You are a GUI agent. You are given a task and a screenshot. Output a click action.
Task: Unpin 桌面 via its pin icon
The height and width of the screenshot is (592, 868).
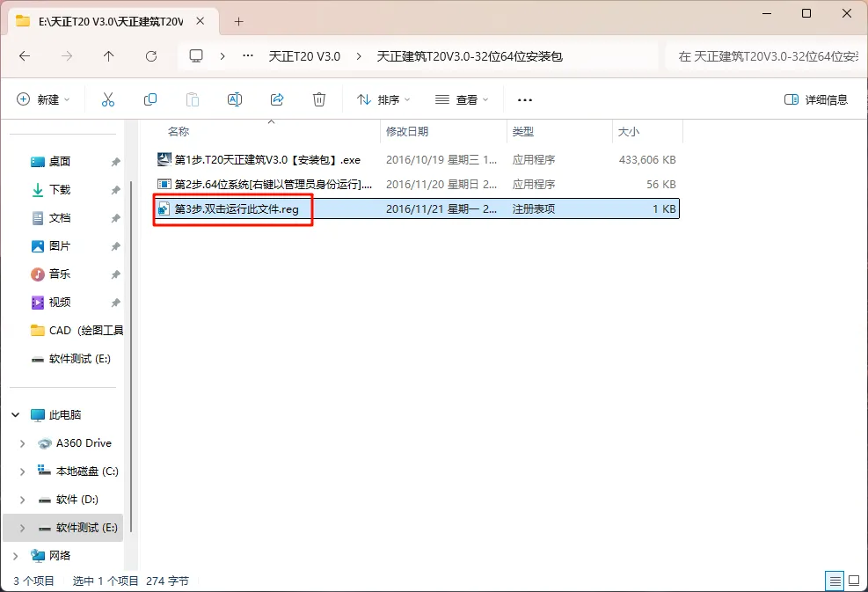tap(115, 162)
